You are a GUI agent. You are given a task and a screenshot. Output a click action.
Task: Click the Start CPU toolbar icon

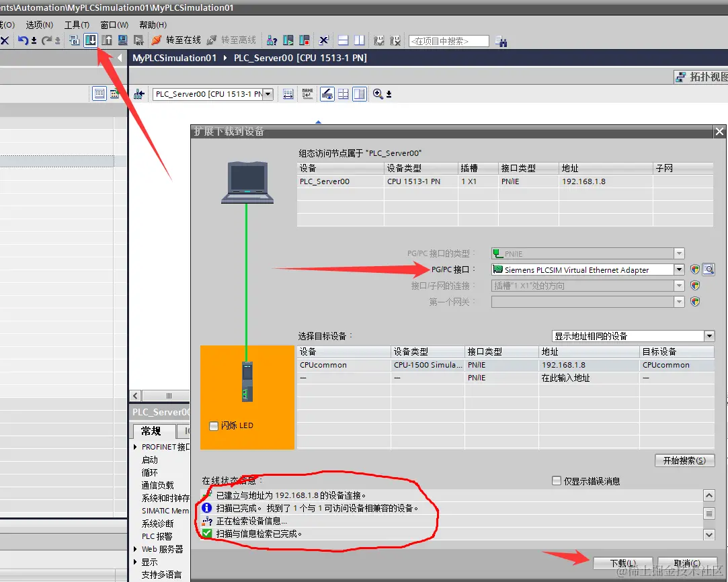[x=288, y=40]
